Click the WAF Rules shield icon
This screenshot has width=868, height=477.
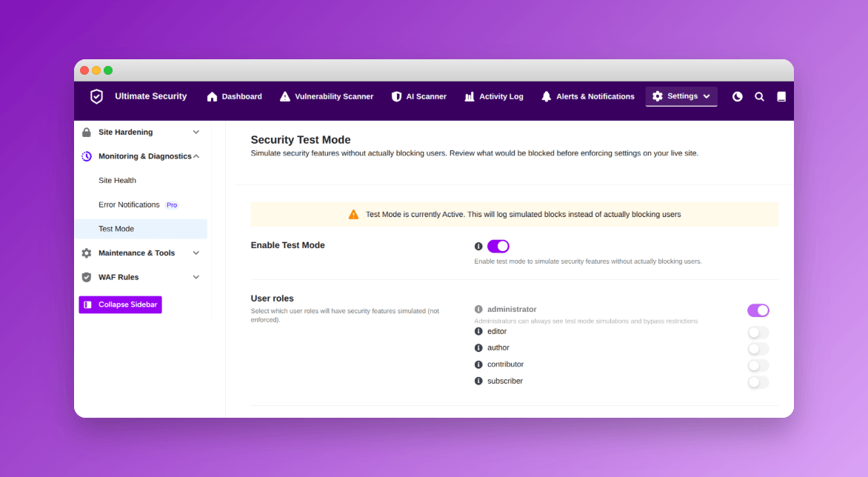(87, 277)
